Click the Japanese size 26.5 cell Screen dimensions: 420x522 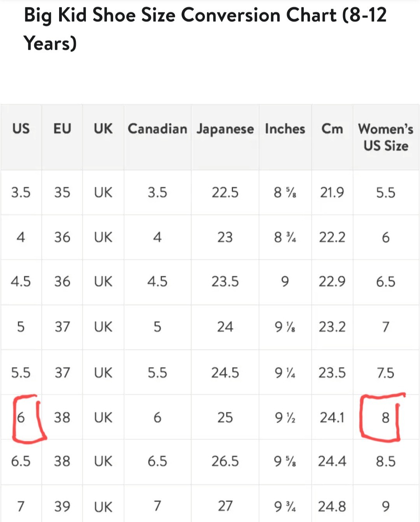[x=225, y=461]
